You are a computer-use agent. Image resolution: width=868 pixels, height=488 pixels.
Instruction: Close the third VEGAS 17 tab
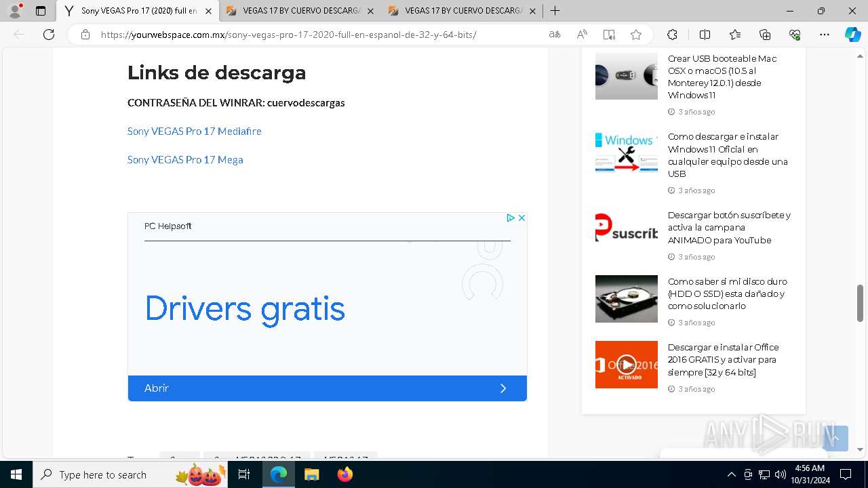(x=532, y=11)
